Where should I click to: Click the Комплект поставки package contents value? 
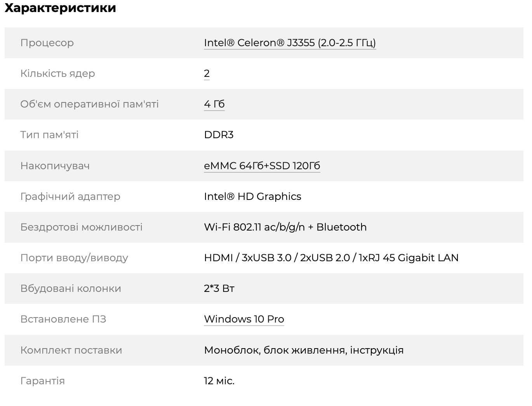(x=304, y=350)
